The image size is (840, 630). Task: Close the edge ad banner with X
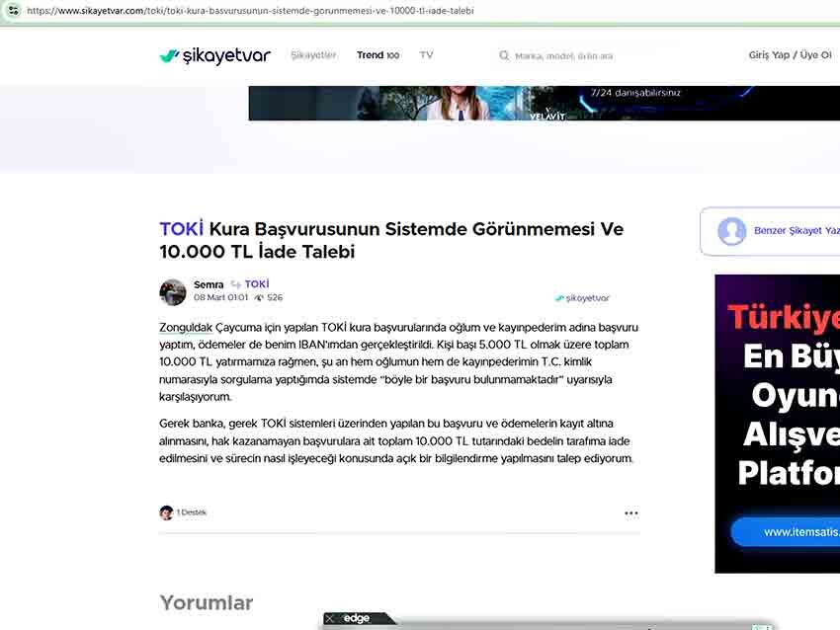point(330,619)
